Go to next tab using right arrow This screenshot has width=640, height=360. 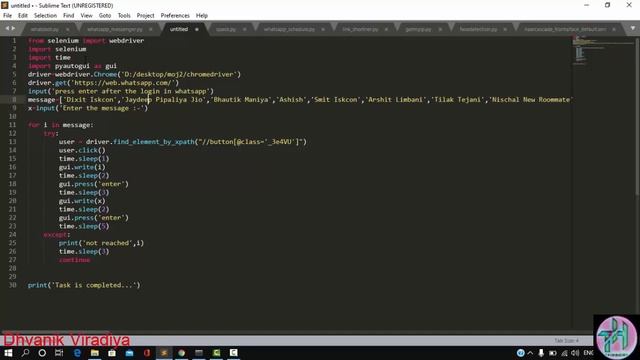[x=13, y=28]
